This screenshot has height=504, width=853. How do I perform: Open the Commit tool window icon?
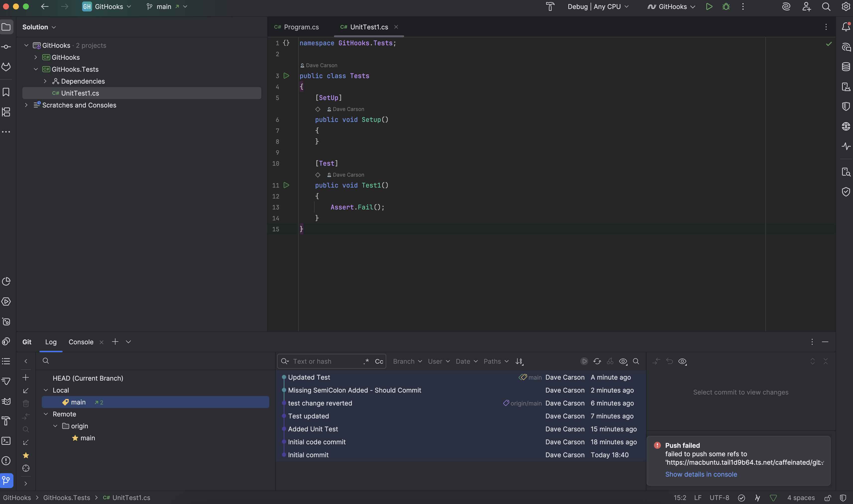pyautogui.click(x=6, y=47)
